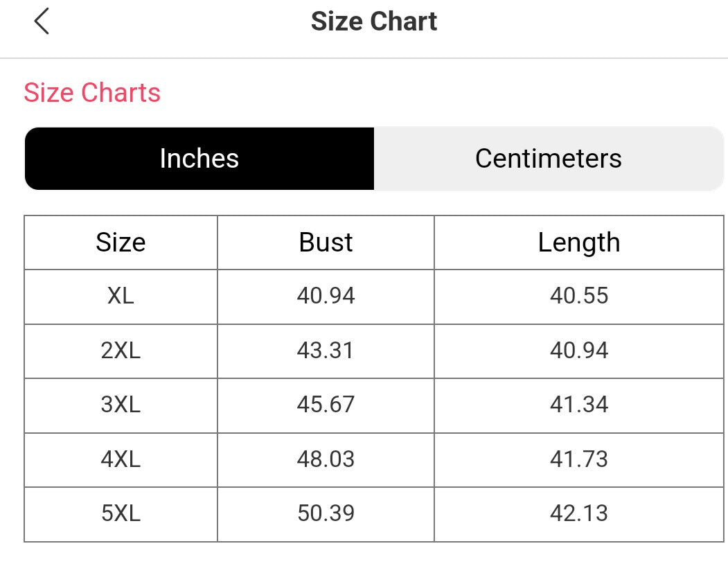Click the 42.13 length value
728x564 pixels.
pyautogui.click(x=579, y=513)
